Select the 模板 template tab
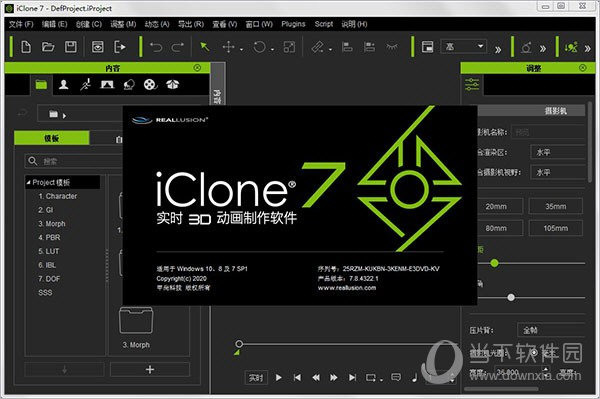This screenshot has height=399, width=600. click(x=52, y=138)
